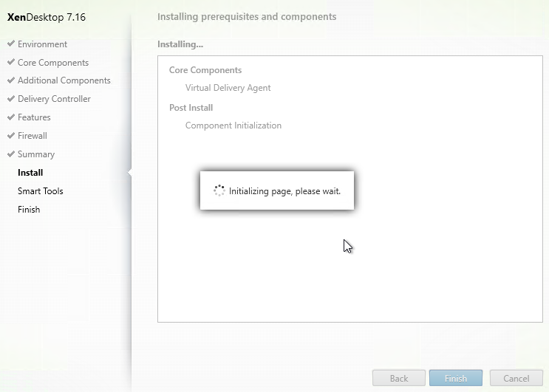Open the Summary step in sidebar
Viewport: 549px width, 392px height.
click(x=36, y=154)
